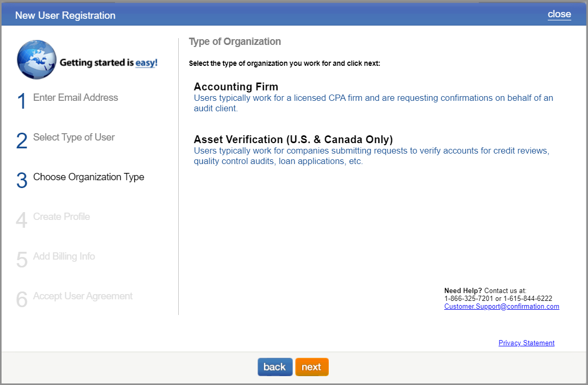Go to the Select Type of User step

pyautogui.click(x=74, y=137)
